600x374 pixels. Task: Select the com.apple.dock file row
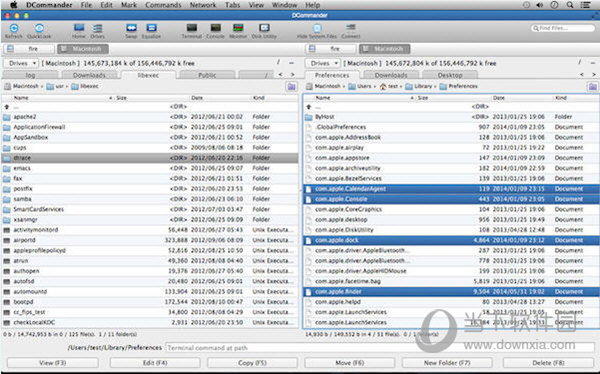tap(452, 240)
